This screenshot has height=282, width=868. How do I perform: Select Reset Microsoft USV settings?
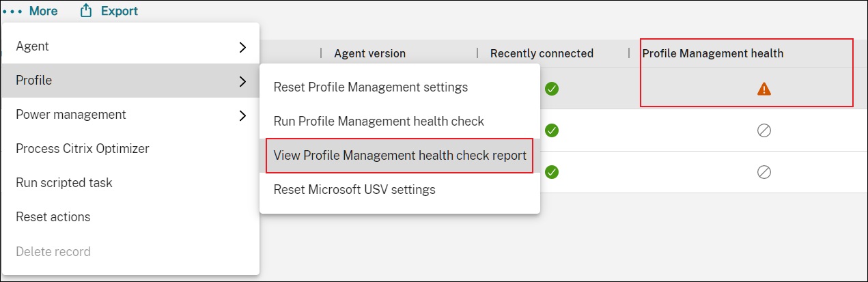(x=354, y=189)
